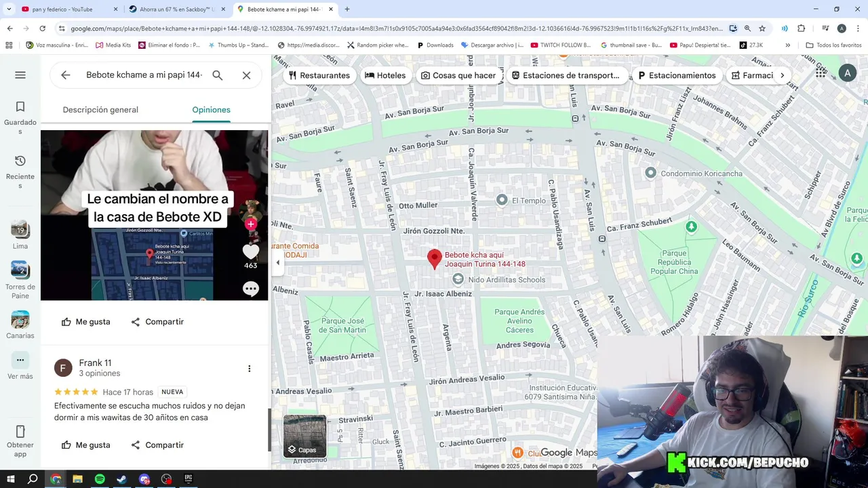Open Spotify from the taskbar
Screen dimensions: 868x488
coord(100,479)
